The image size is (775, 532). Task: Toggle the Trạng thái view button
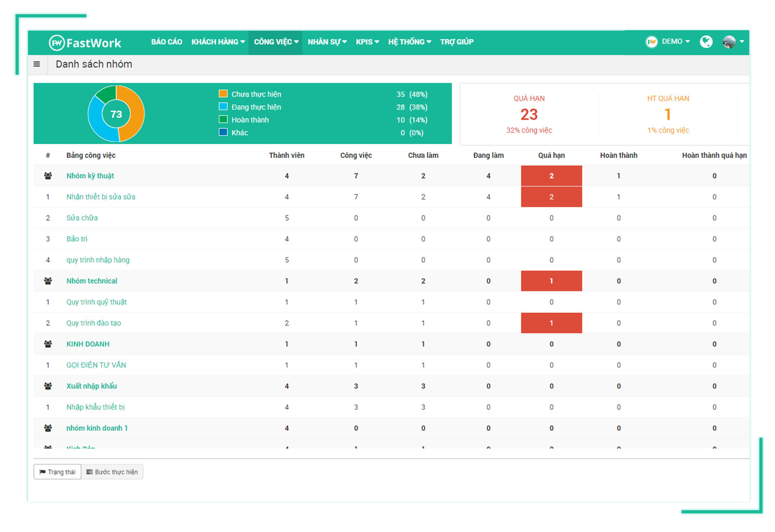57,472
